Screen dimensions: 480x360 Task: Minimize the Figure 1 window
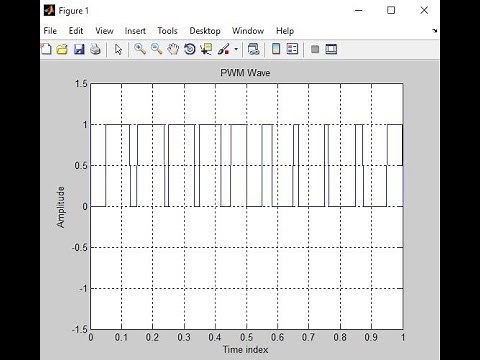pyautogui.click(x=359, y=10)
